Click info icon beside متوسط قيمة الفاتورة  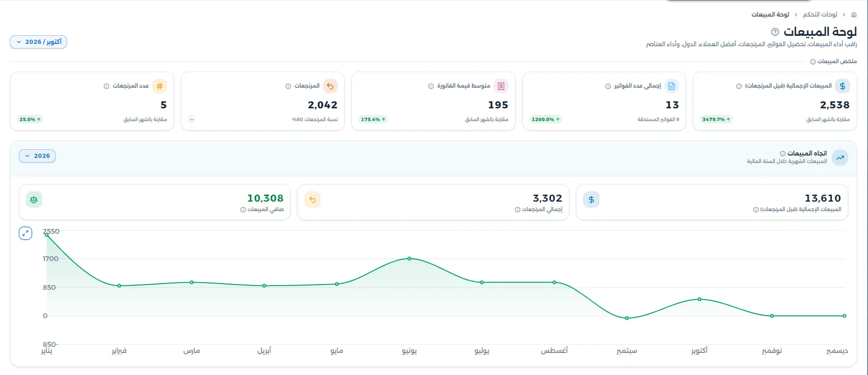click(x=431, y=86)
